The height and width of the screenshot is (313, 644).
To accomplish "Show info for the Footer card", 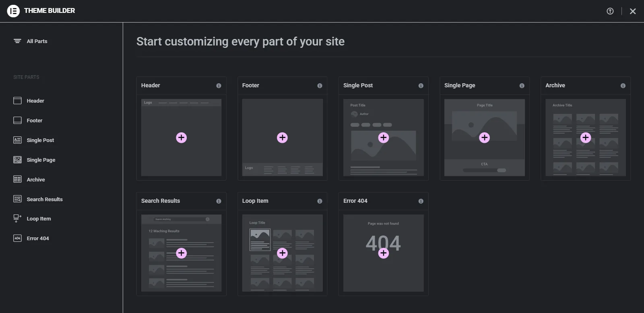I will click(320, 86).
